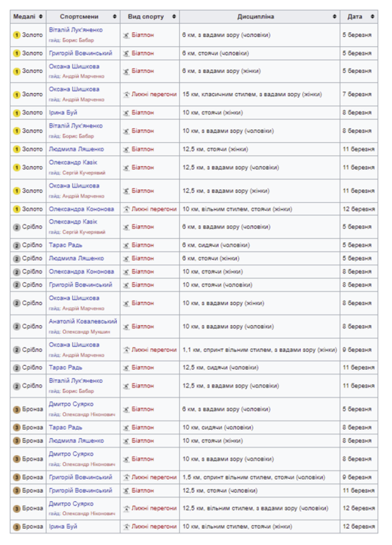
Task: Click biathlon icon in first gold row
Action: point(126,35)
